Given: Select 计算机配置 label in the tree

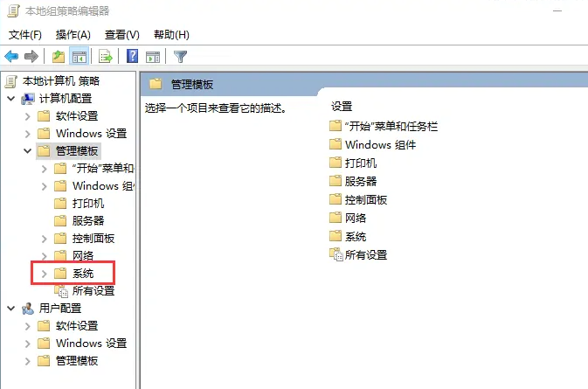Looking at the screenshot, I should (x=66, y=99).
